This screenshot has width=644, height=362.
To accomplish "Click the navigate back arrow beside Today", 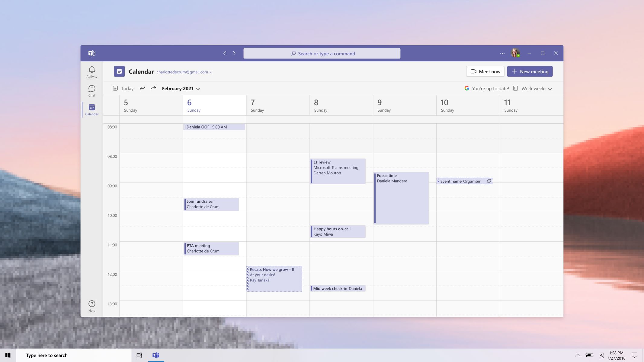I will [x=142, y=88].
